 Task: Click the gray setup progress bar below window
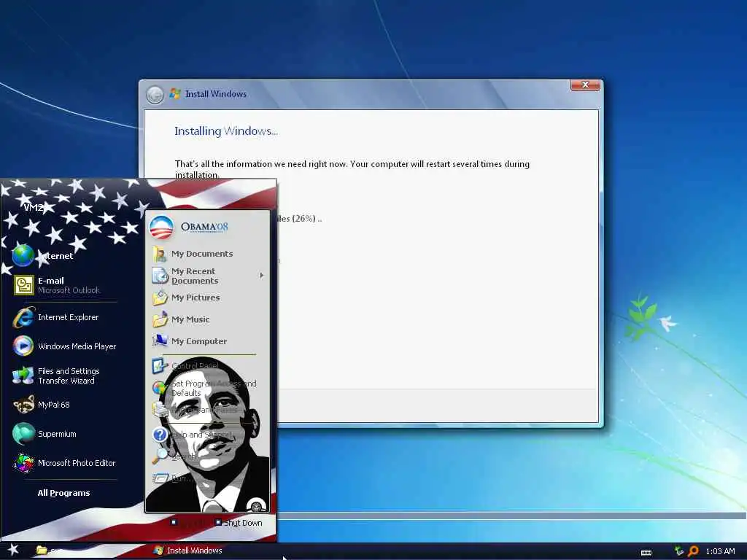pos(511,516)
